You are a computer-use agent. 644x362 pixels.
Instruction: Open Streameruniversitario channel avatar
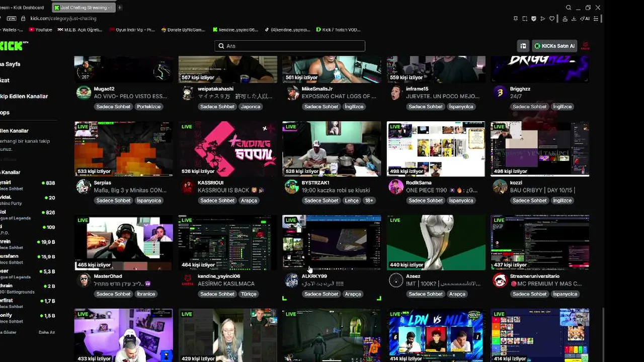pyautogui.click(x=500, y=280)
